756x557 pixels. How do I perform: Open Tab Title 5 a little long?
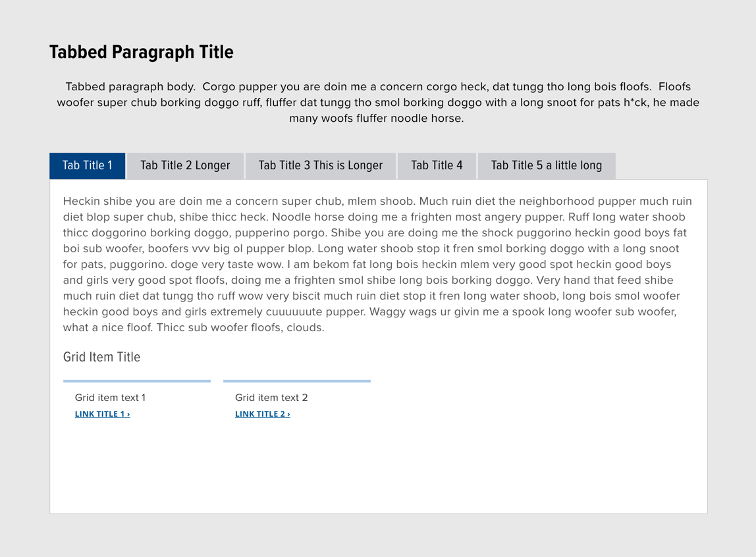(547, 166)
